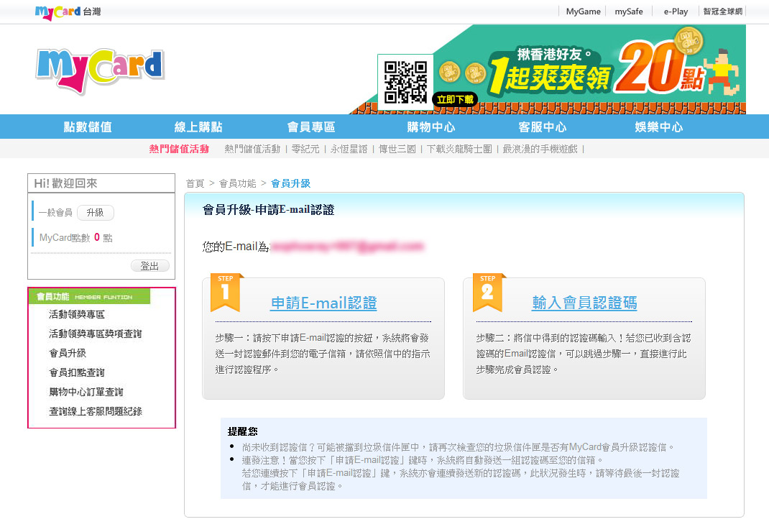Click the Step 1 ribbon badge
Viewport: 769px width, 532px height.
coord(225,293)
